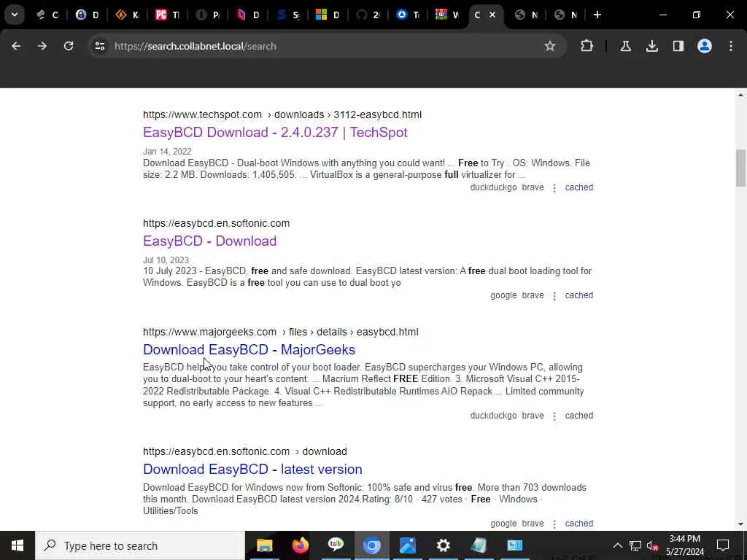Viewport: 747px width, 560px height.
Task: Open the Windows Start menu
Action: click(x=18, y=545)
